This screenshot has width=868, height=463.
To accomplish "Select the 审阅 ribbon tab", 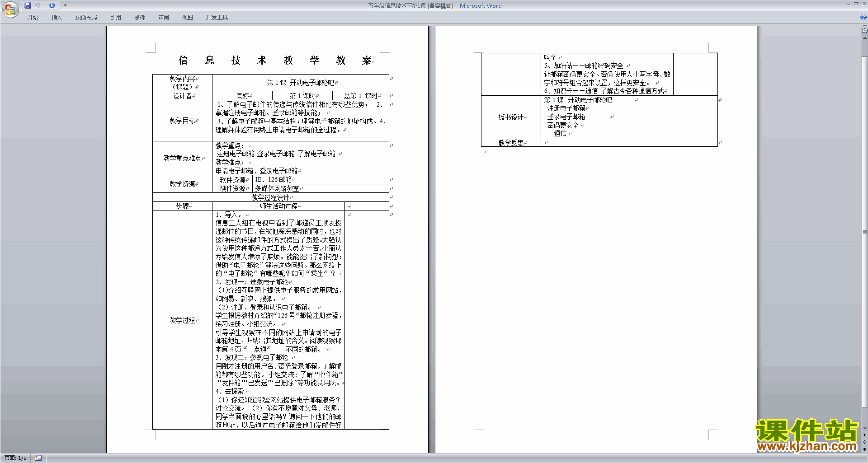I will (164, 18).
